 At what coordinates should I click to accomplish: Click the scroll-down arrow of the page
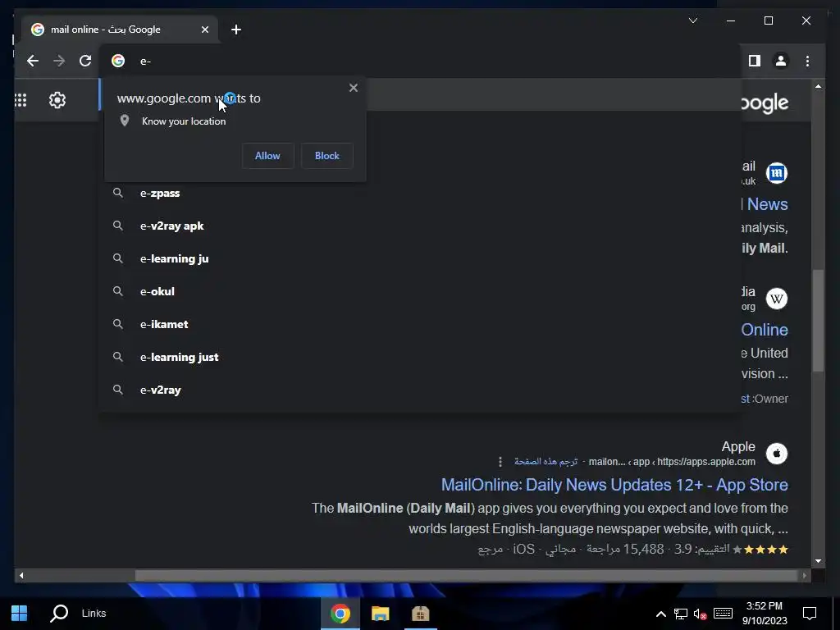pyautogui.click(x=818, y=561)
